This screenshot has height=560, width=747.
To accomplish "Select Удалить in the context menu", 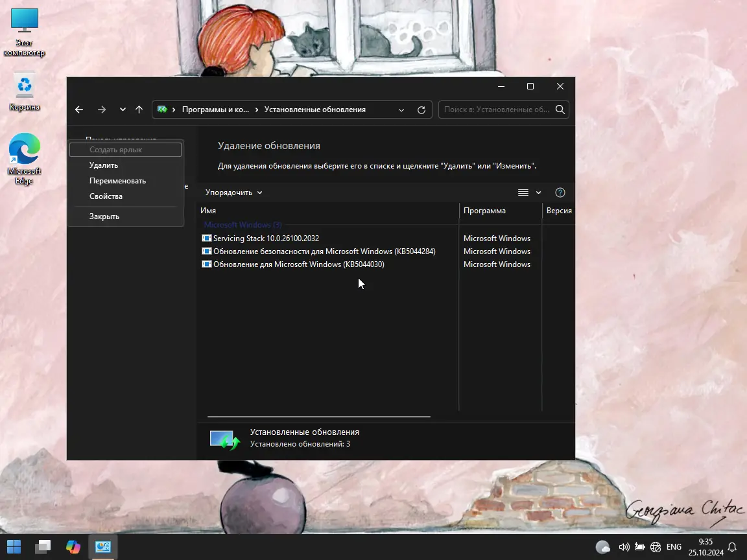I will 103,165.
